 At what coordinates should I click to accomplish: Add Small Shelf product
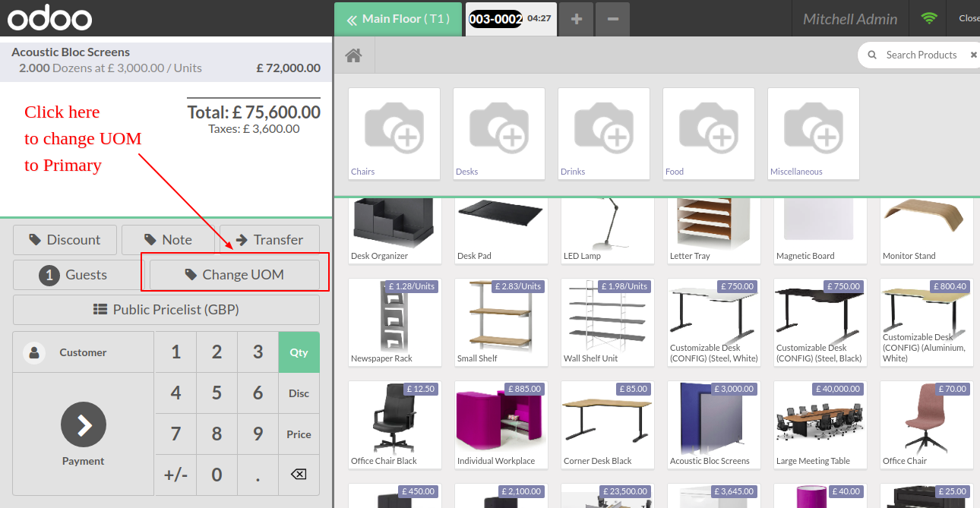[501, 322]
